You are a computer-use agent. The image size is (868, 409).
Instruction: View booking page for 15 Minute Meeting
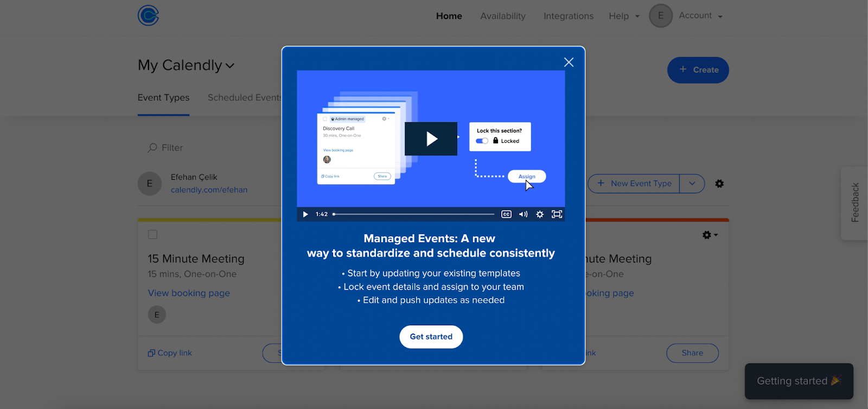coord(189,293)
